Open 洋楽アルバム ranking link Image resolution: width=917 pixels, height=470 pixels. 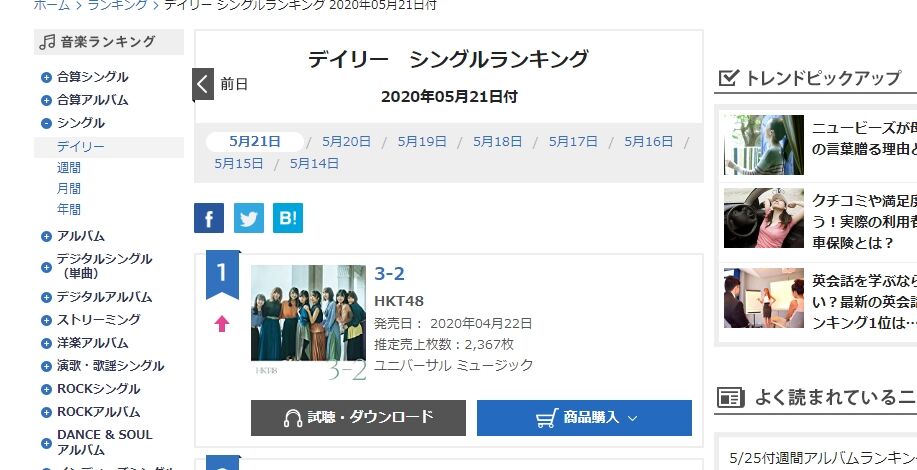pyautogui.click(x=92, y=343)
